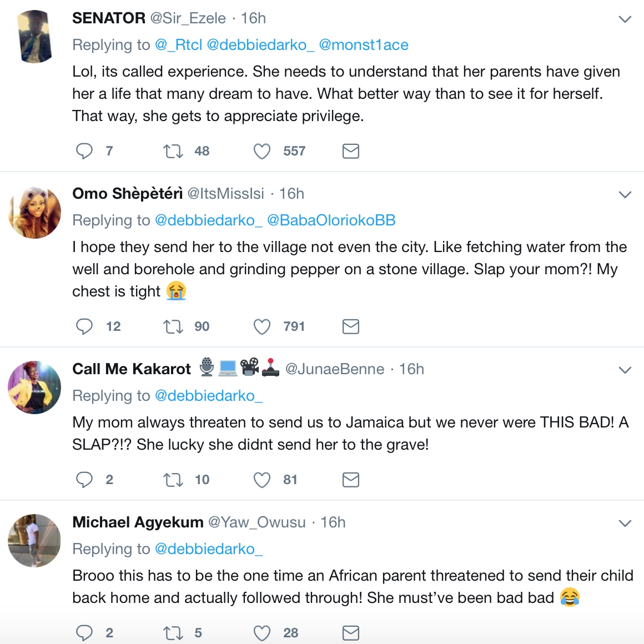Screen dimensions: 644x644
Task: Open options chevron on SENATOR's tweet
Action: [625, 19]
